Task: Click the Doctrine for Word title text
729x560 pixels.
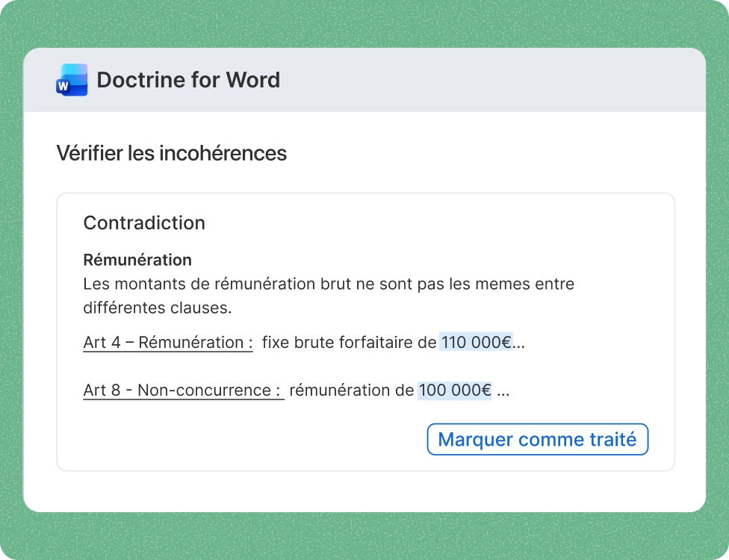Action: point(188,79)
